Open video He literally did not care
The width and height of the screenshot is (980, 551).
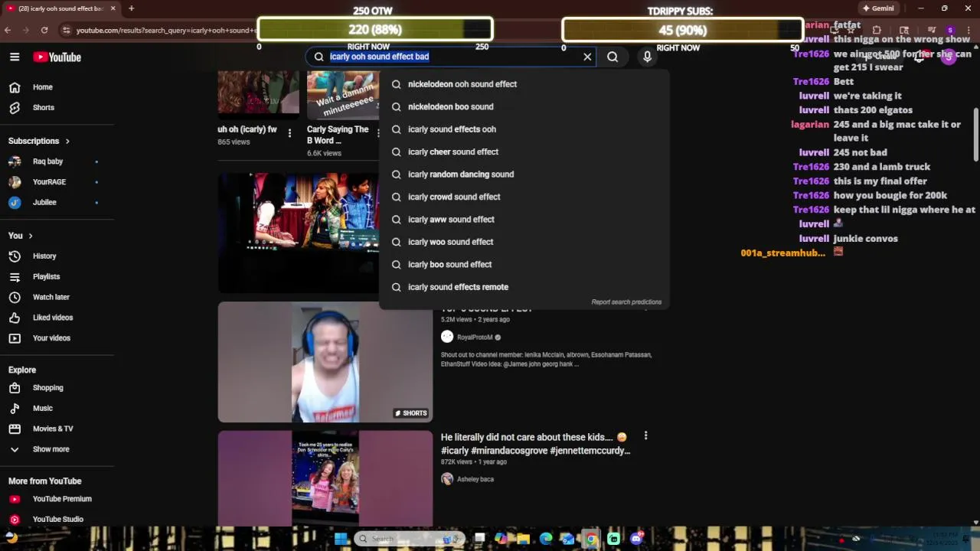click(x=535, y=444)
